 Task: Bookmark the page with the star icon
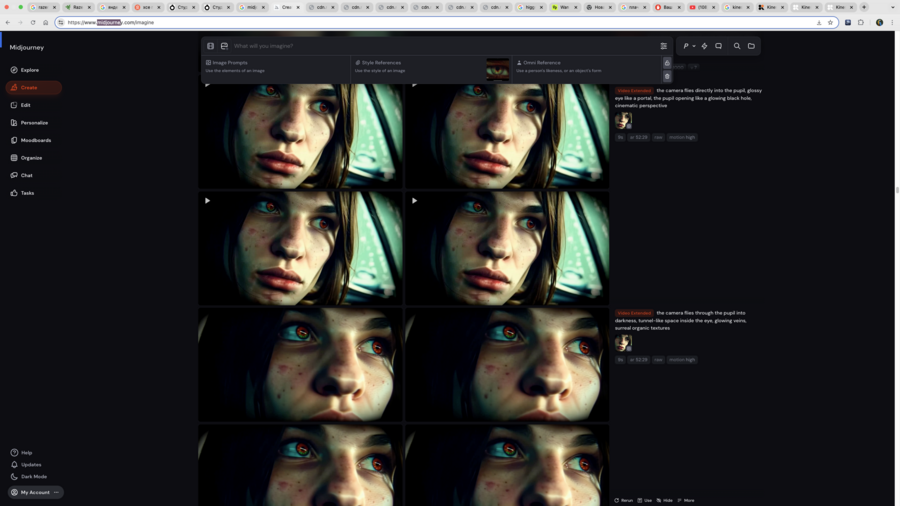830,22
